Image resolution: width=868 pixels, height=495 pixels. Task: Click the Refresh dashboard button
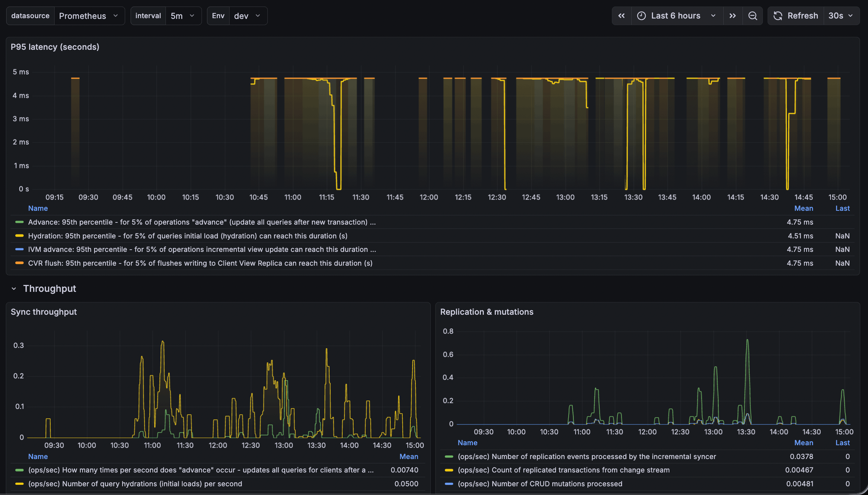tap(796, 16)
